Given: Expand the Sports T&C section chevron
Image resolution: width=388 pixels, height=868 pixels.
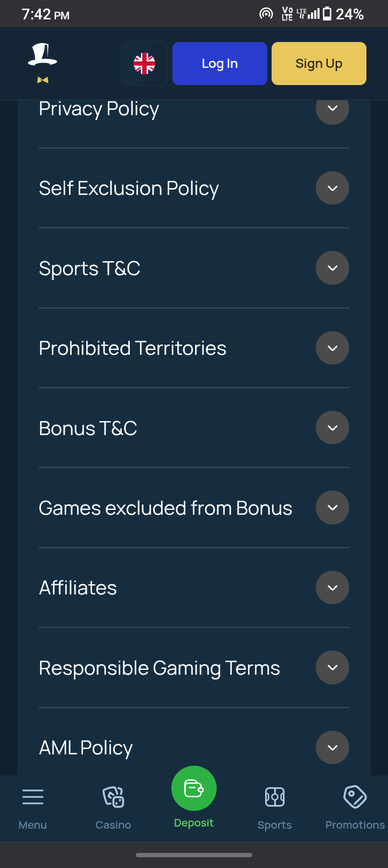Looking at the screenshot, I should coord(332,268).
